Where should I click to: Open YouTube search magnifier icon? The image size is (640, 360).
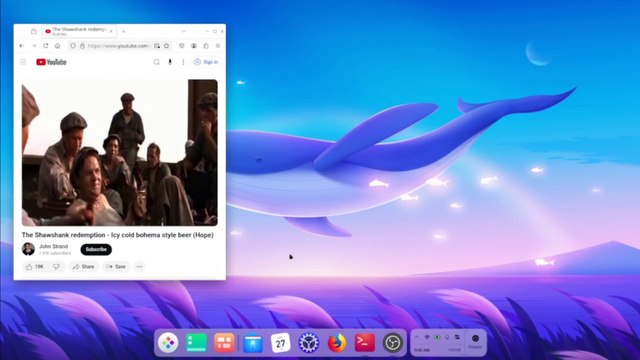coord(156,62)
